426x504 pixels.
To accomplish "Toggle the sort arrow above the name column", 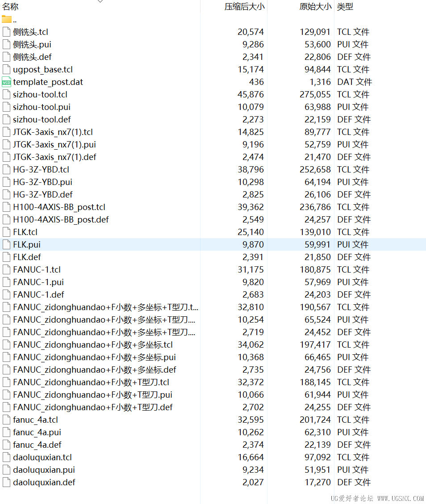I will [x=100, y=1].
